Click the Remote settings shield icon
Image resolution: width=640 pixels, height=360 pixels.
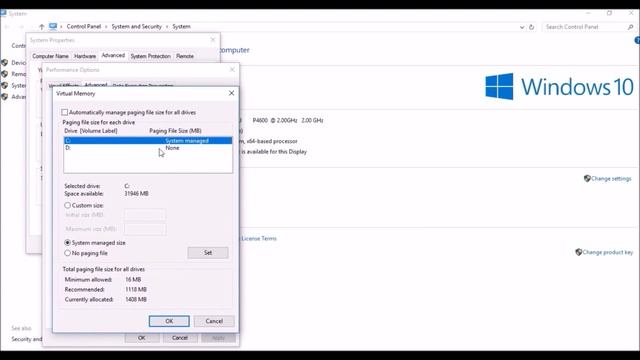click(x=4, y=74)
